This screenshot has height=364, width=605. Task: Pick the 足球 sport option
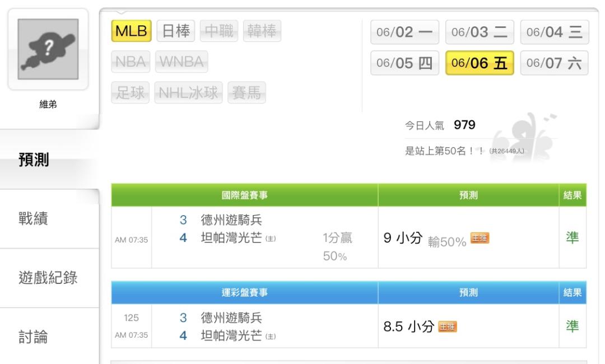coord(129,92)
